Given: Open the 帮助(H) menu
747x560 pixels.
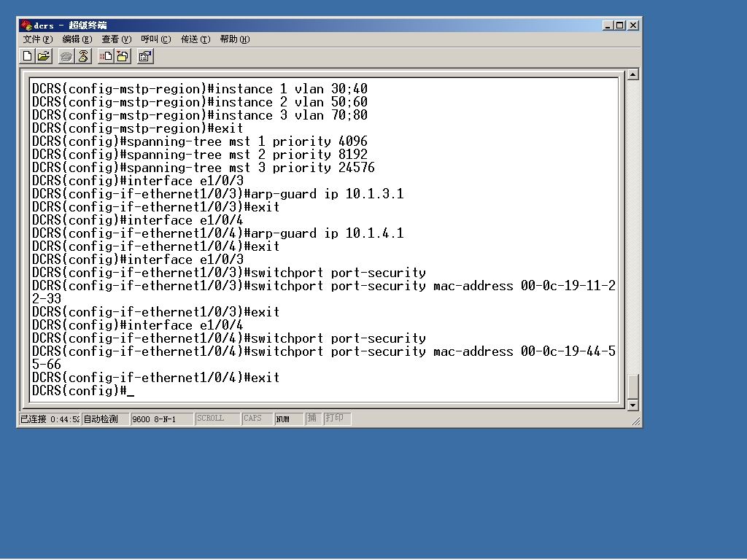Looking at the screenshot, I should coord(235,39).
